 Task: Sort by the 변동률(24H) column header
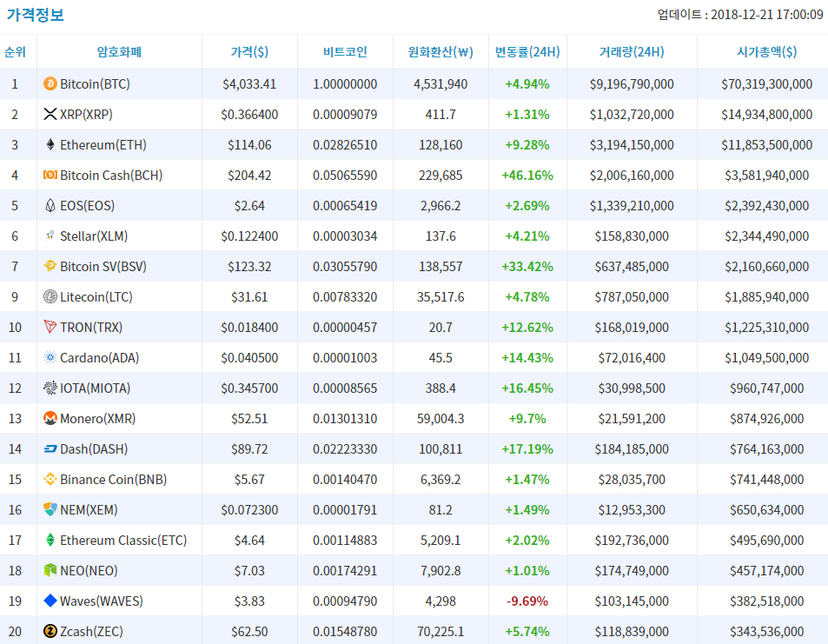pyautogui.click(x=527, y=52)
